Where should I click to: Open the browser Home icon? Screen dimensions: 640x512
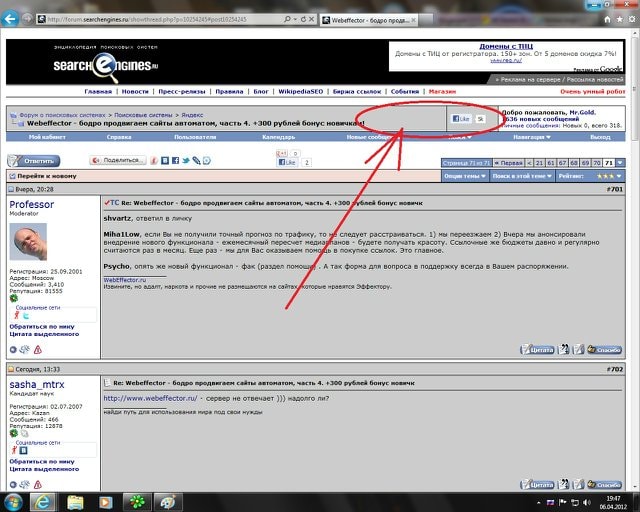coord(607,19)
